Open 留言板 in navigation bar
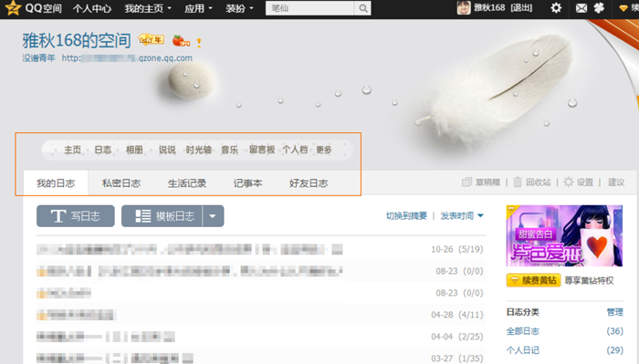 tap(262, 150)
